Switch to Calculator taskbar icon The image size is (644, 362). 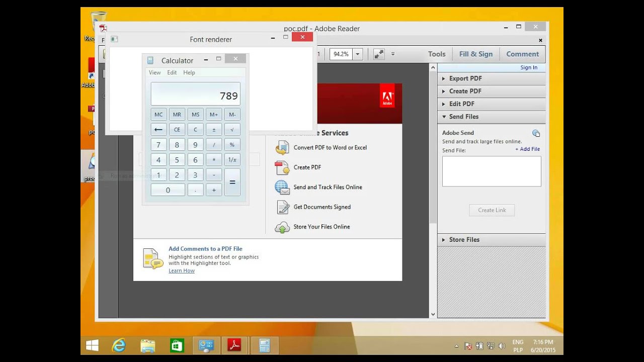(x=265, y=345)
